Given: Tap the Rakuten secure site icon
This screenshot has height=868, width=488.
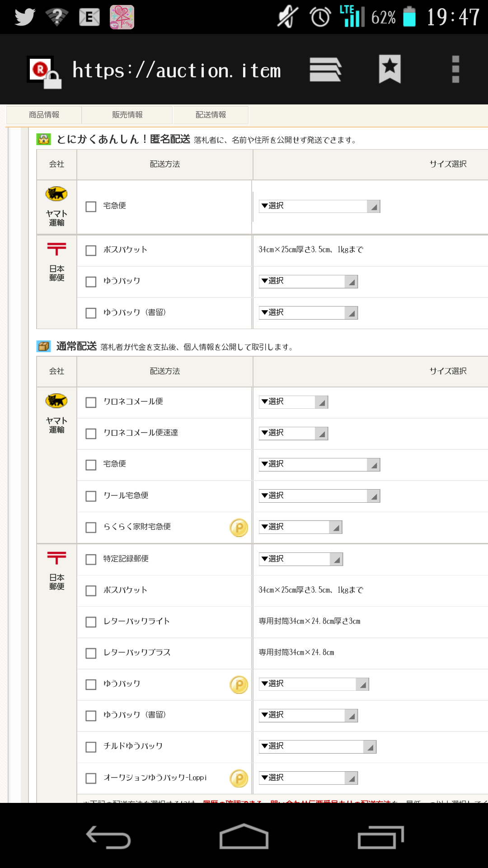Looking at the screenshot, I should [x=44, y=71].
